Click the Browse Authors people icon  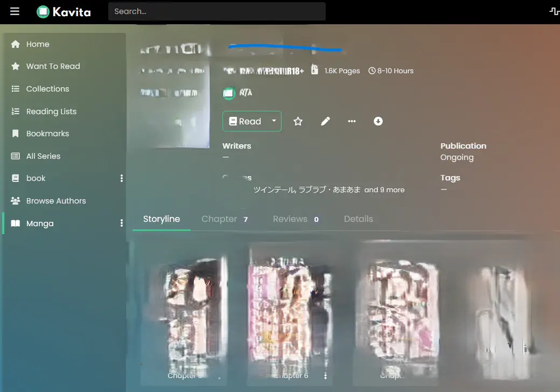click(16, 201)
